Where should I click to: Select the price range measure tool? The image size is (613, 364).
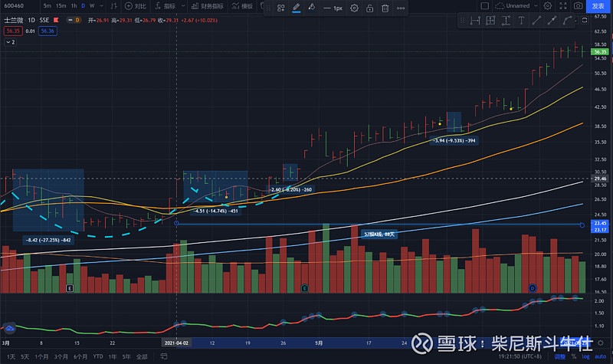click(506, 21)
